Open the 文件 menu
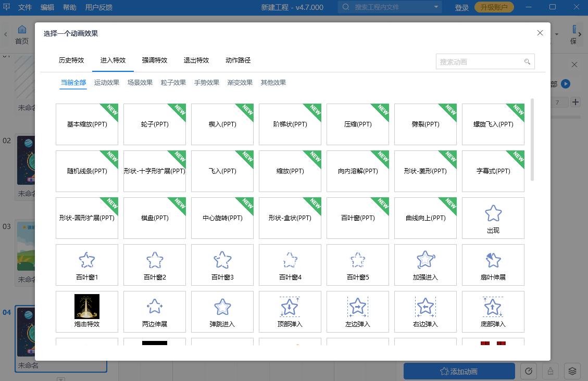 coord(24,7)
